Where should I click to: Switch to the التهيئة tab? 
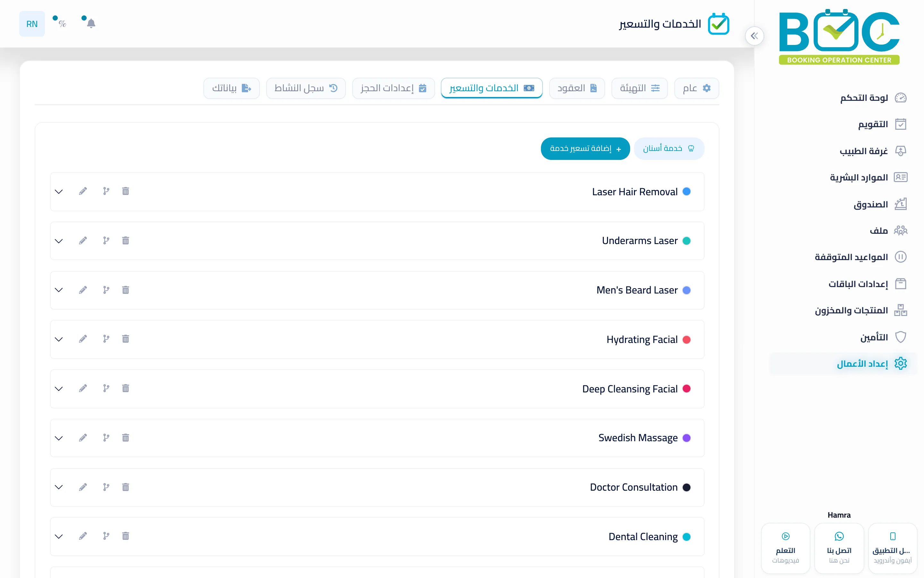(x=639, y=88)
